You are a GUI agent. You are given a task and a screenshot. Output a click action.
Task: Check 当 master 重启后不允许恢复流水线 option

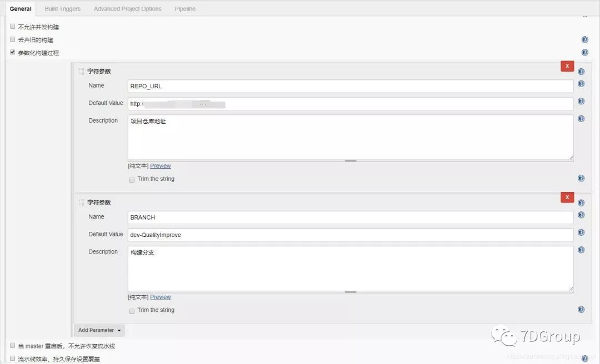[x=13, y=345]
